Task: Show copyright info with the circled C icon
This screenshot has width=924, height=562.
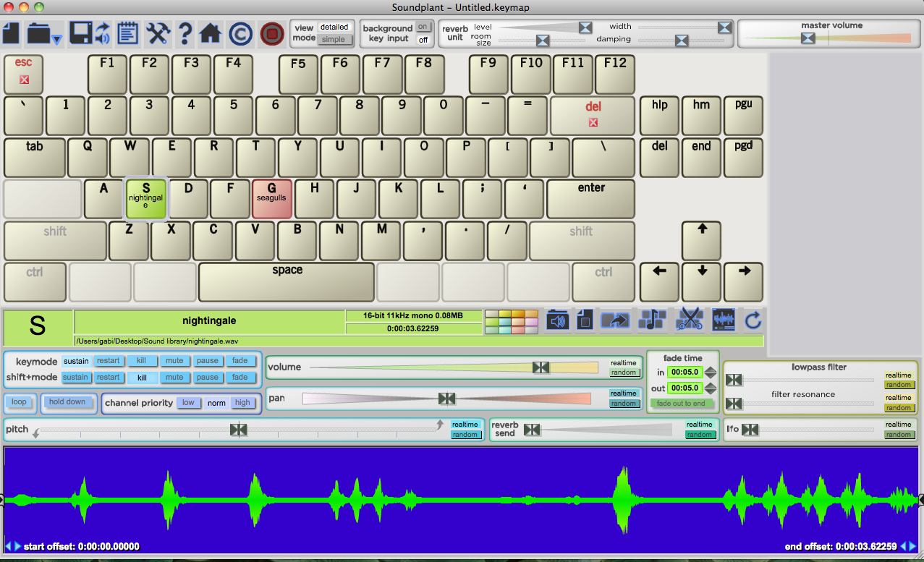Action: tap(241, 33)
